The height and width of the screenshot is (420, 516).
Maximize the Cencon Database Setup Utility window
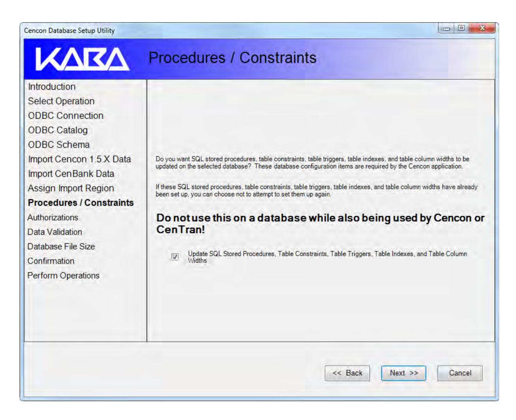pos(461,29)
